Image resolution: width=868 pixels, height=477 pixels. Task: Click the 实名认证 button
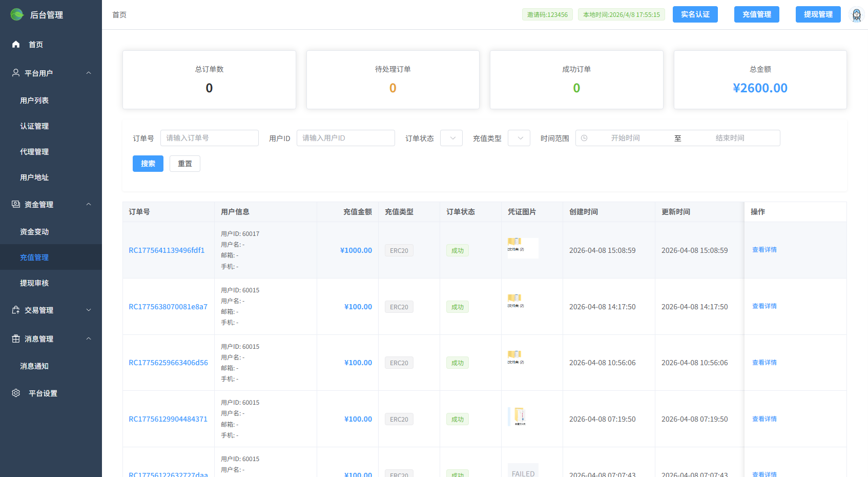point(695,14)
